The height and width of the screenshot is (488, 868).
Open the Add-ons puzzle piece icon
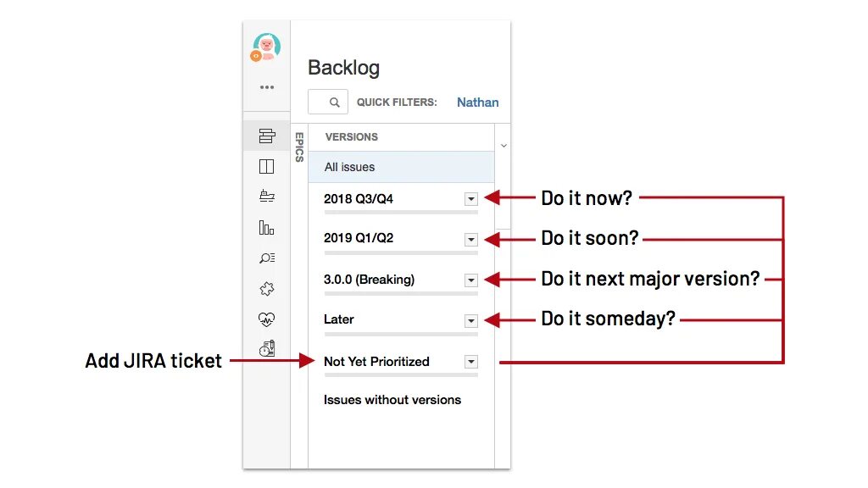pos(267,289)
